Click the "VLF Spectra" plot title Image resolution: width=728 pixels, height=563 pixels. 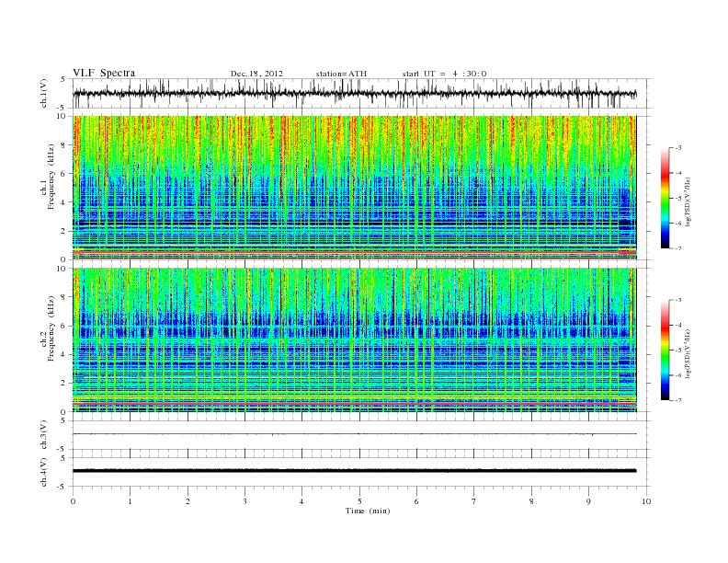click(x=104, y=73)
